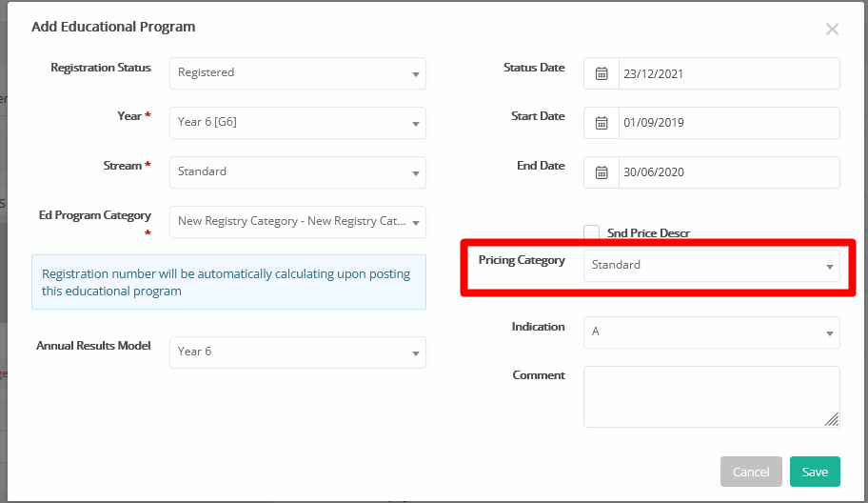
Task: Click the Save button
Action: pos(815,472)
